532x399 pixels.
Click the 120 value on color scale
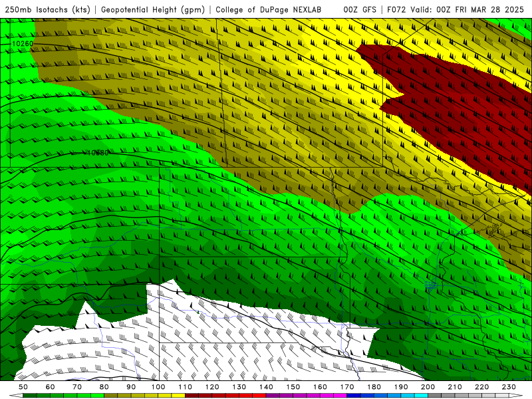point(212,387)
